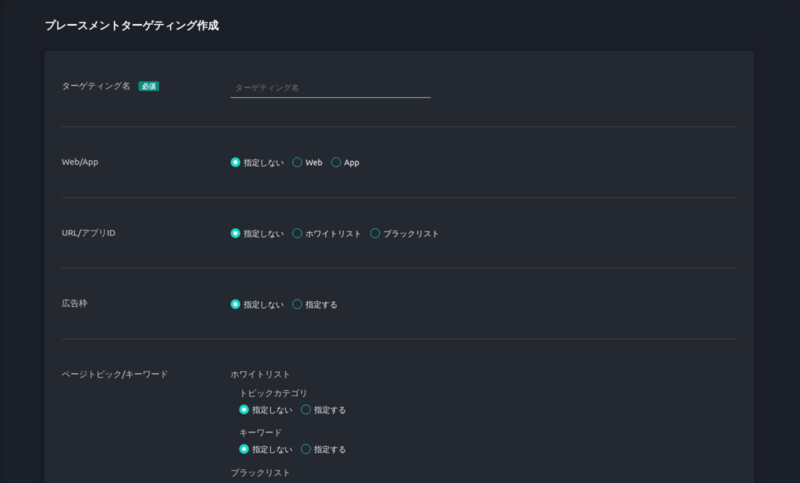Click the Web/App row label
800x483 pixels.
tap(80, 162)
